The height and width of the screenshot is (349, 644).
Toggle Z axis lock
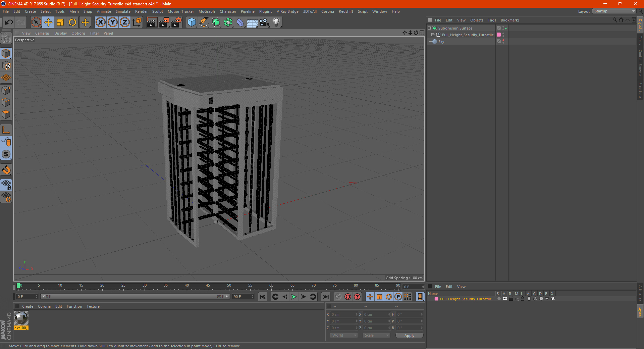125,22
